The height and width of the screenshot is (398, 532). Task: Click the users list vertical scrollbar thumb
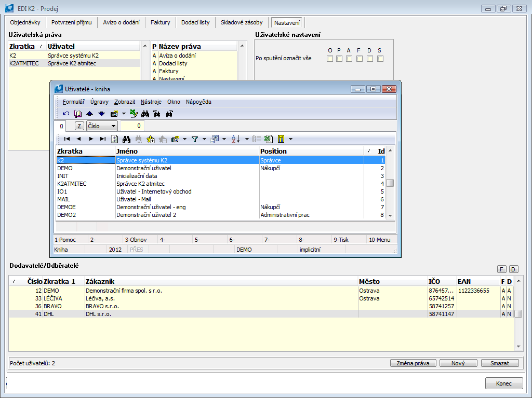(390, 183)
